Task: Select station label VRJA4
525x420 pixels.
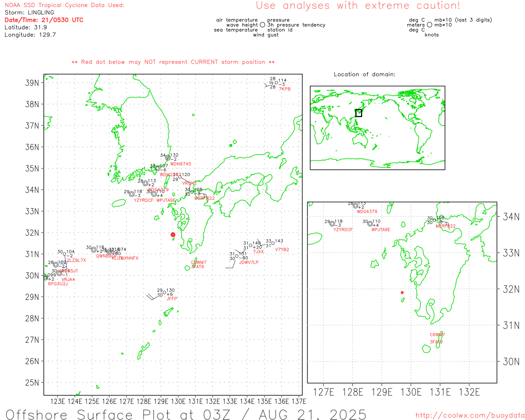Action: point(68,280)
